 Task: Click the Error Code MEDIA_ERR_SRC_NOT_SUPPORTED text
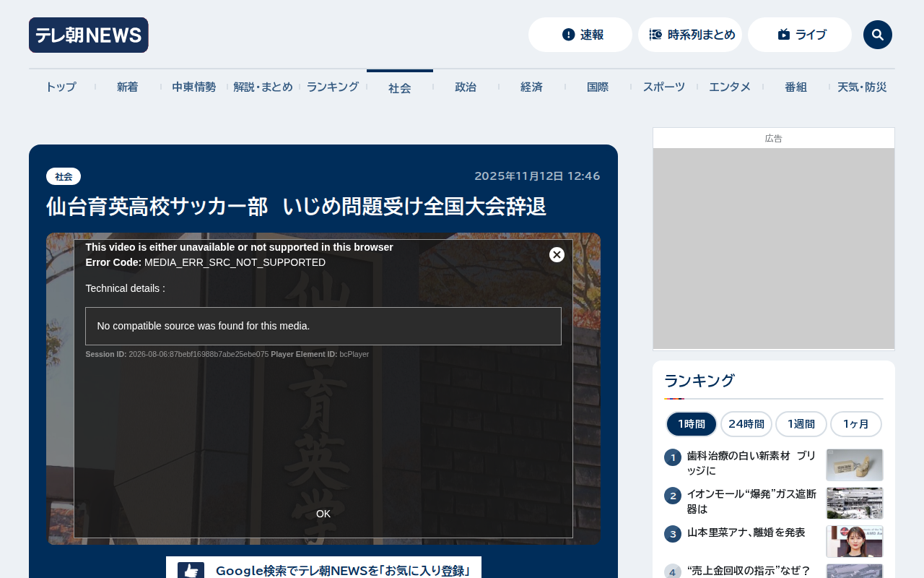tap(206, 262)
